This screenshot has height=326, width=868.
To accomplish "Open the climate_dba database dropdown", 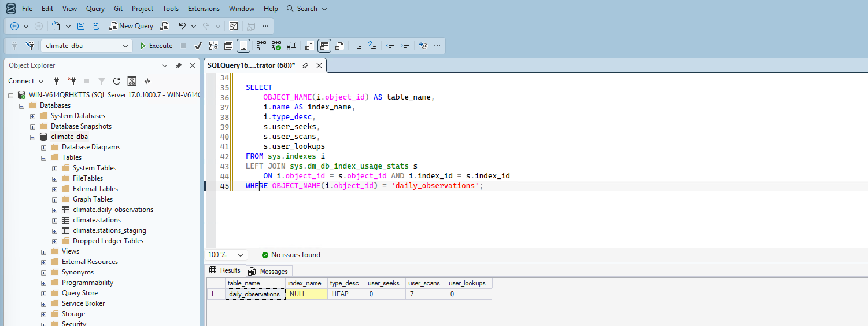I will tap(126, 46).
